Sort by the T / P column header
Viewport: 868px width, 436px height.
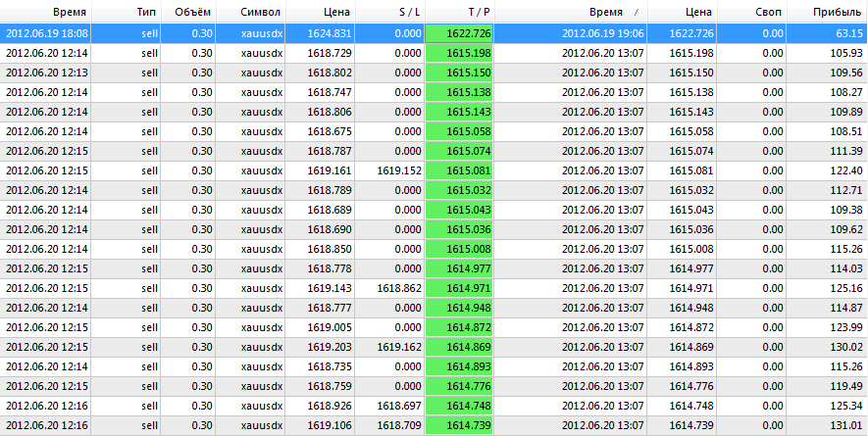(459, 12)
